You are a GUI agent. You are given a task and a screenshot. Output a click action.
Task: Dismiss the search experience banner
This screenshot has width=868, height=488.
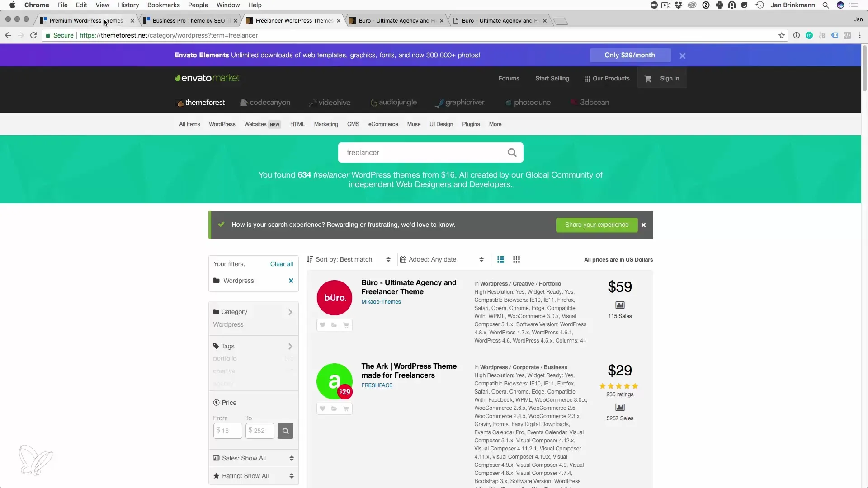pyautogui.click(x=643, y=225)
